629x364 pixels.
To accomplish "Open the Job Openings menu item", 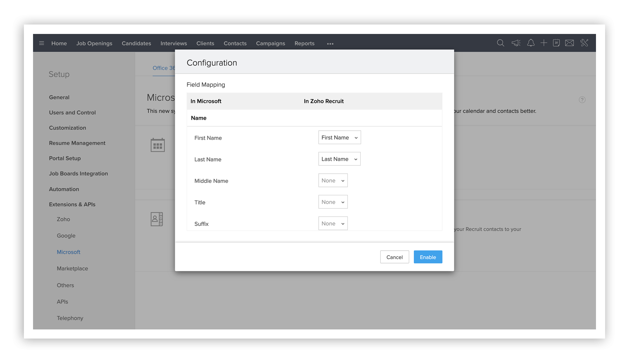I will click(x=94, y=43).
